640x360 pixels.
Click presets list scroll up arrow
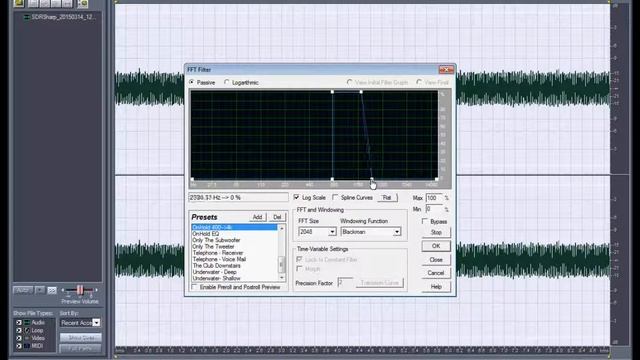[x=281, y=228]
